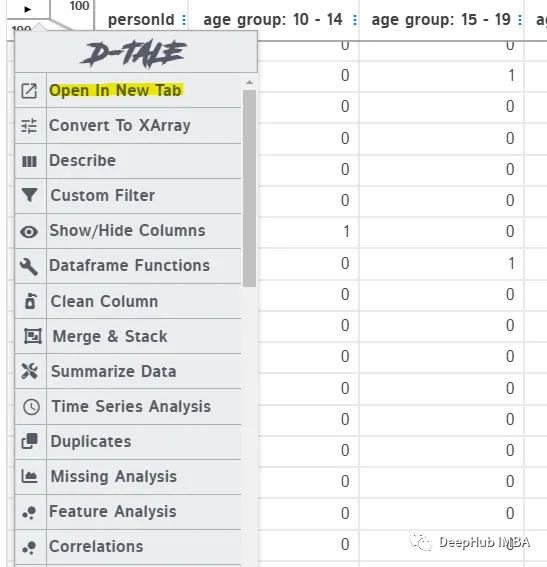This screenshot has width=547, height=567.
Task: Click the Dataframe Functions wrench icon
Action: pyautogui.click(x=29, y=267)
